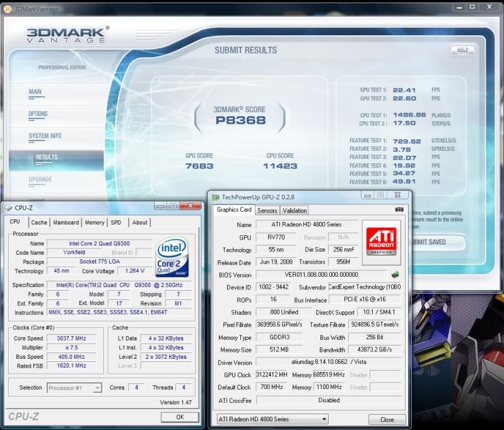The image size is (504, 430).
Task: Open the Processor #1 selection dropdown
Action: (74, 388)
